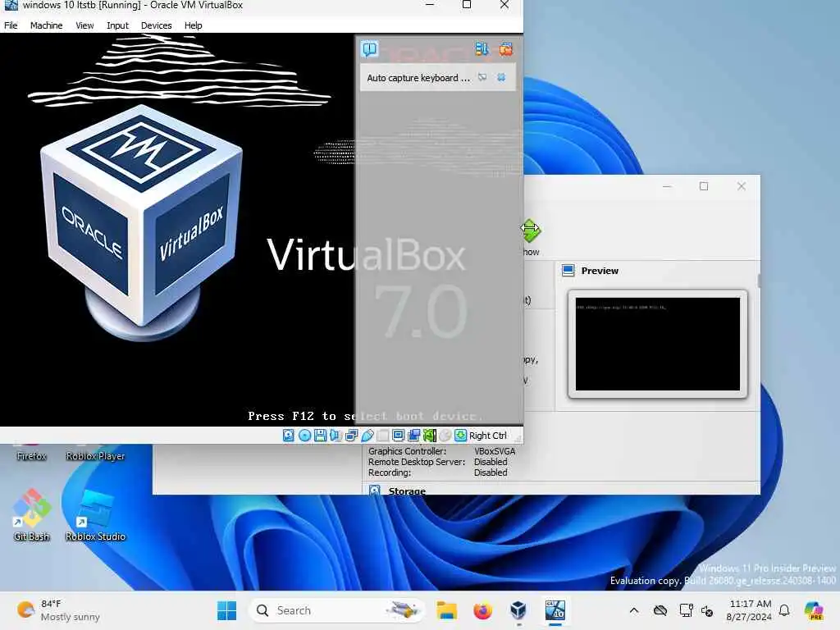Screen dimensions: 840x630
Task: Maximize the windows 10 ltstb VM window
Action: click(x=467, y=5)
